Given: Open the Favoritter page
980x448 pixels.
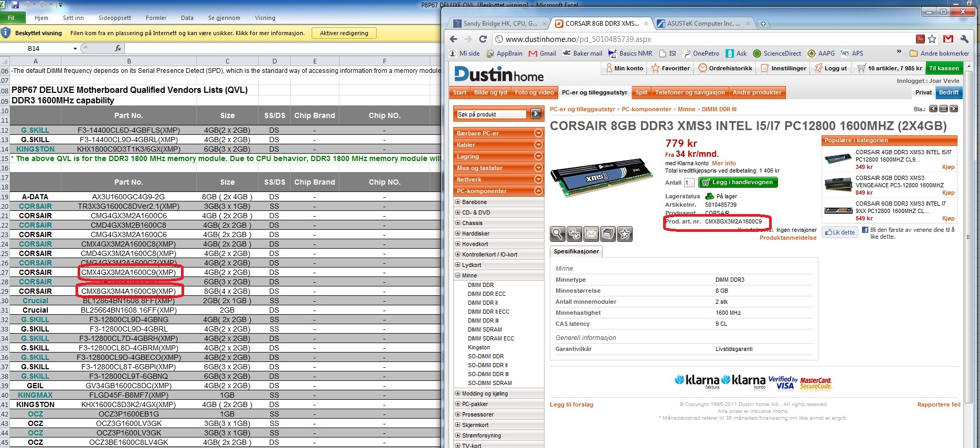Looking at the screenshot, I should coord(670,68).
